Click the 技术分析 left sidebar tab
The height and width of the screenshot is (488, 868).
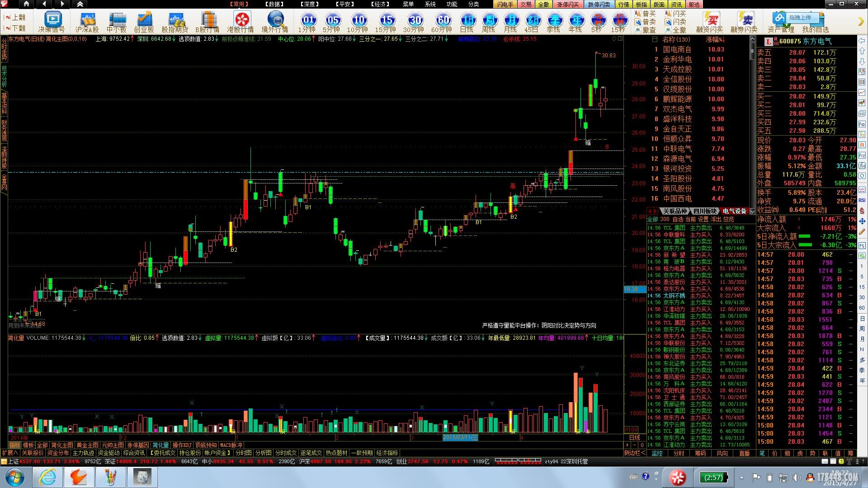click(4, 76)
